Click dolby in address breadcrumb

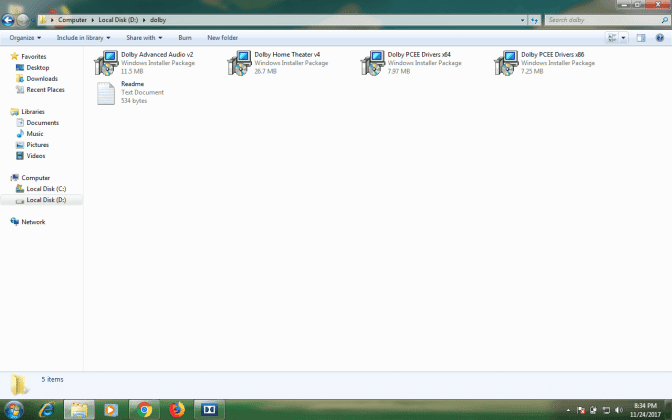pyautogui.click(x=158, y=20)
